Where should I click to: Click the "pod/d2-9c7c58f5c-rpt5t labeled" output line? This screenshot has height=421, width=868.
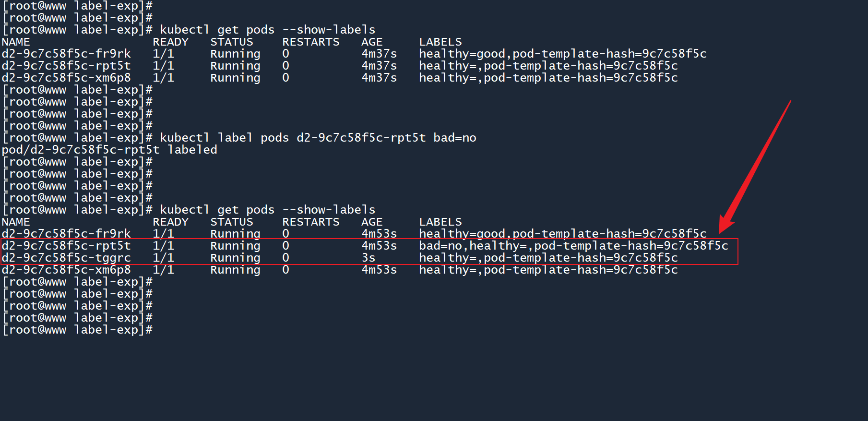109,150
